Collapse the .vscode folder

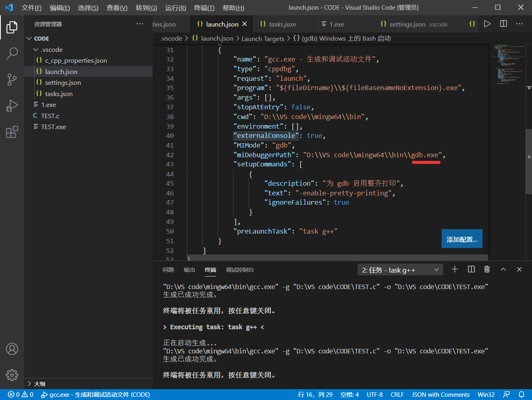tap(36, 49)
